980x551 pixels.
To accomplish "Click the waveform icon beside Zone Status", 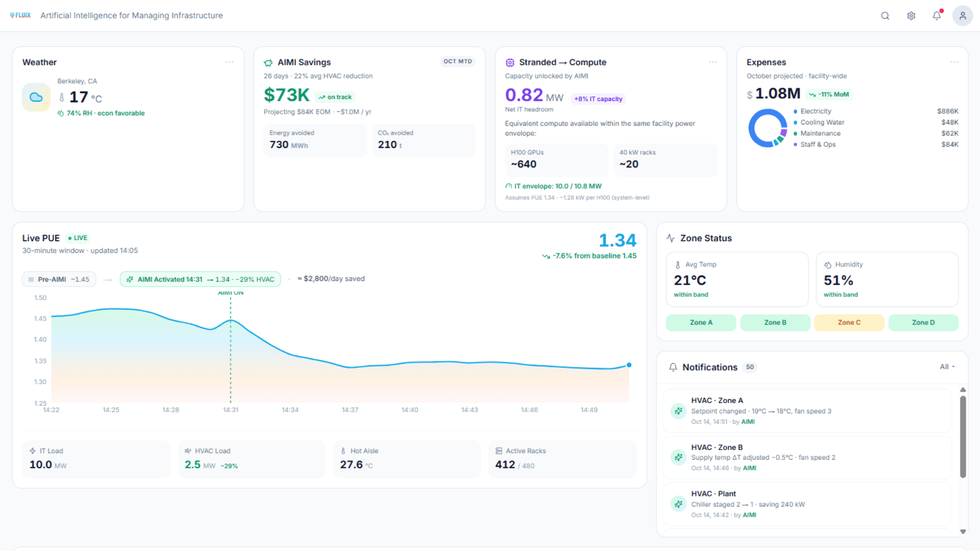I will [x=670, y=238].
